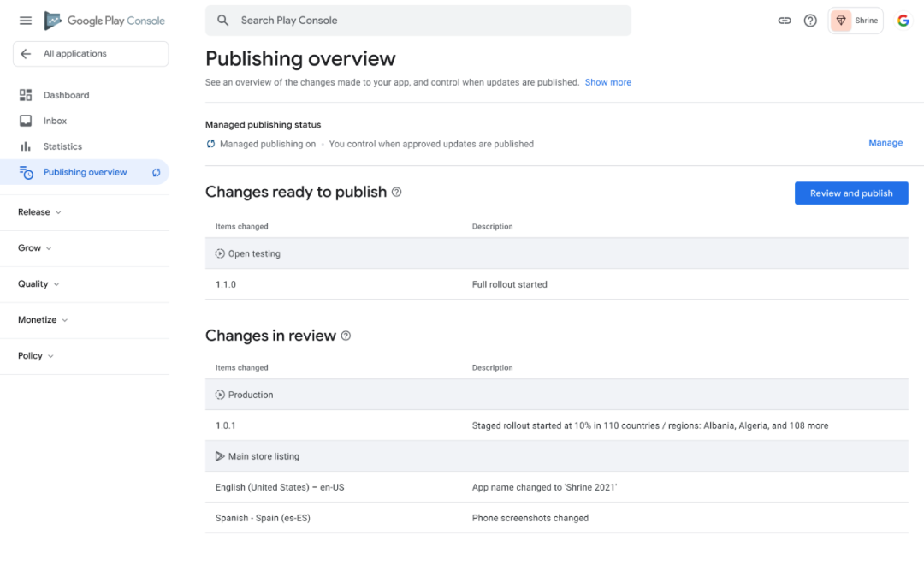924x577 pixels.
Task: Click the Manage link for managed publishing
Action: point(885,143)
